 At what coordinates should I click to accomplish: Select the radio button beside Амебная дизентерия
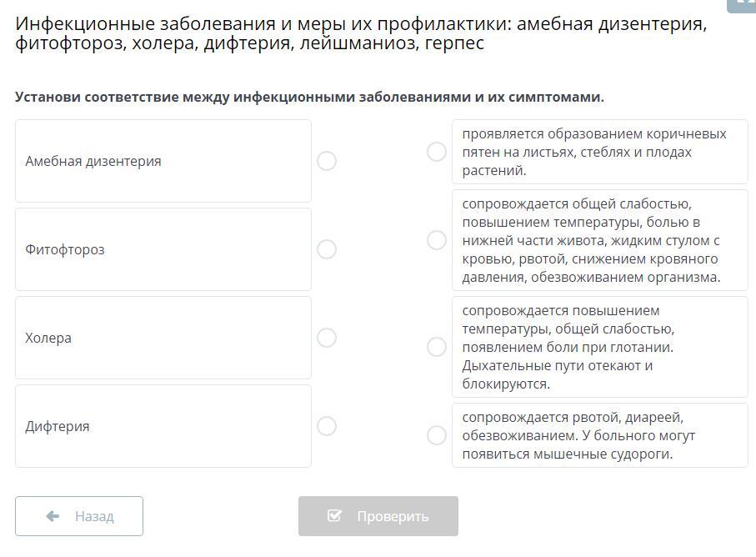click(327, 161)
